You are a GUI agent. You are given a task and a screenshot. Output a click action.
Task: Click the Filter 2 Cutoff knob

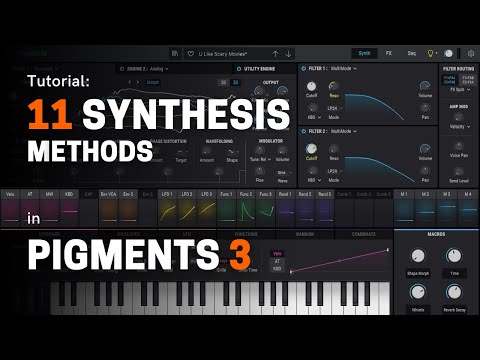click(311, 149)
